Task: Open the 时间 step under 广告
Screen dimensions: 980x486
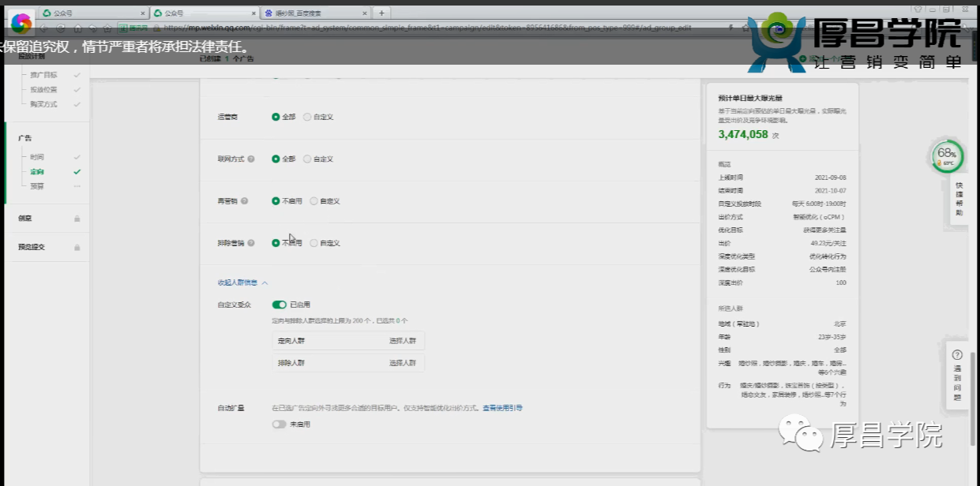Action: tap(37, 157)
